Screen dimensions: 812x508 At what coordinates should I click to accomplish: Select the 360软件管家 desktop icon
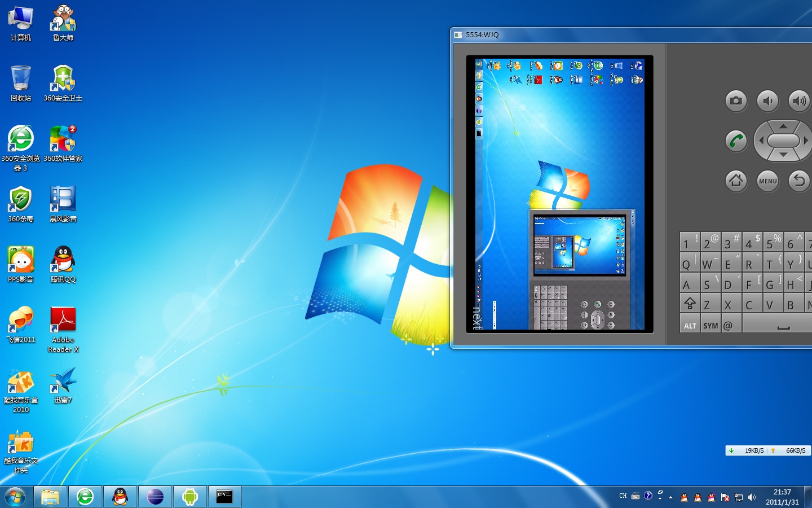pos(63,144)
